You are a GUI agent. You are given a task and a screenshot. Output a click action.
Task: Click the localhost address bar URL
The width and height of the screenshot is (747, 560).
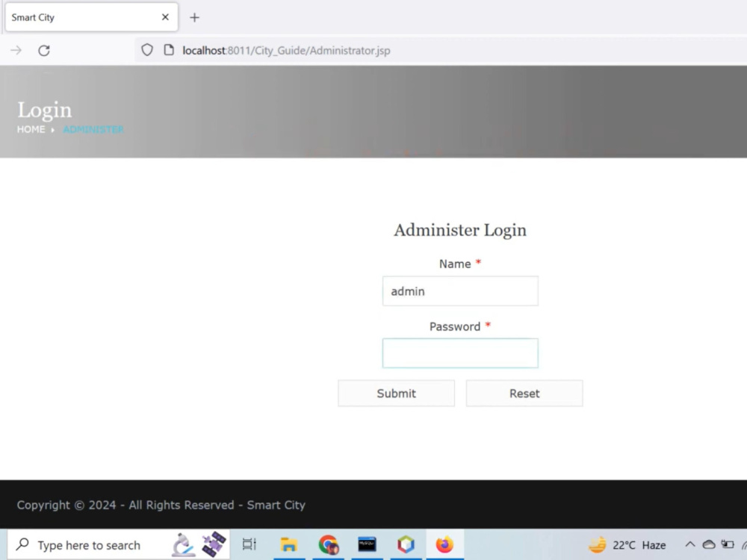click(x=286, y=51)
